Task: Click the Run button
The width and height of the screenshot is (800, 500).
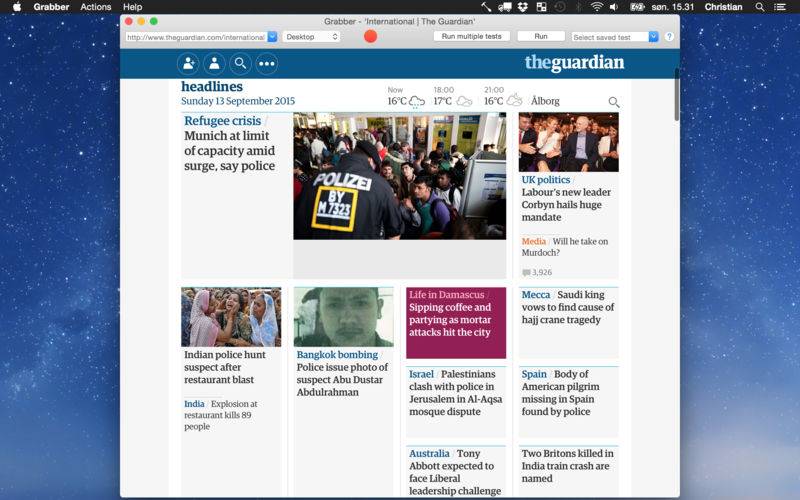Action: [x=541, y=36]
